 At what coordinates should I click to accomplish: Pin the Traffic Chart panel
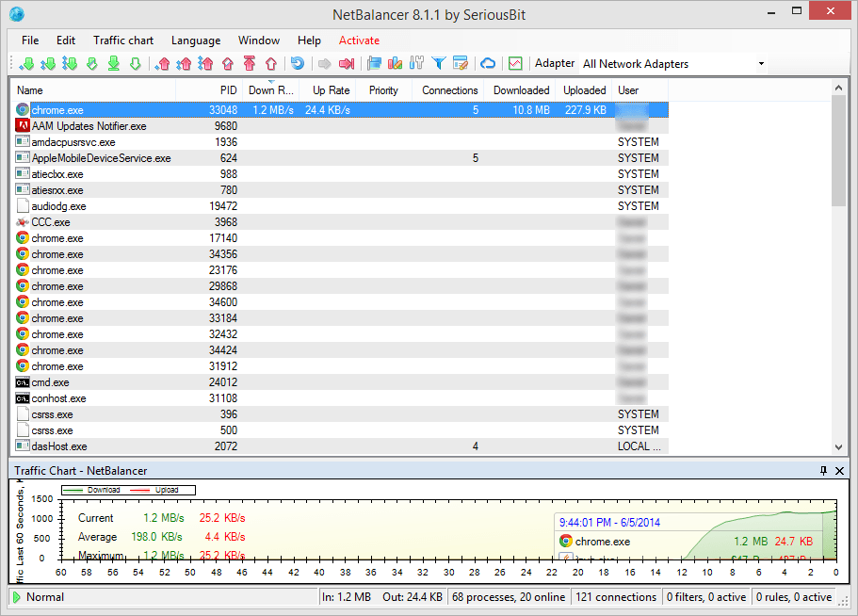(x=823, y=471)
